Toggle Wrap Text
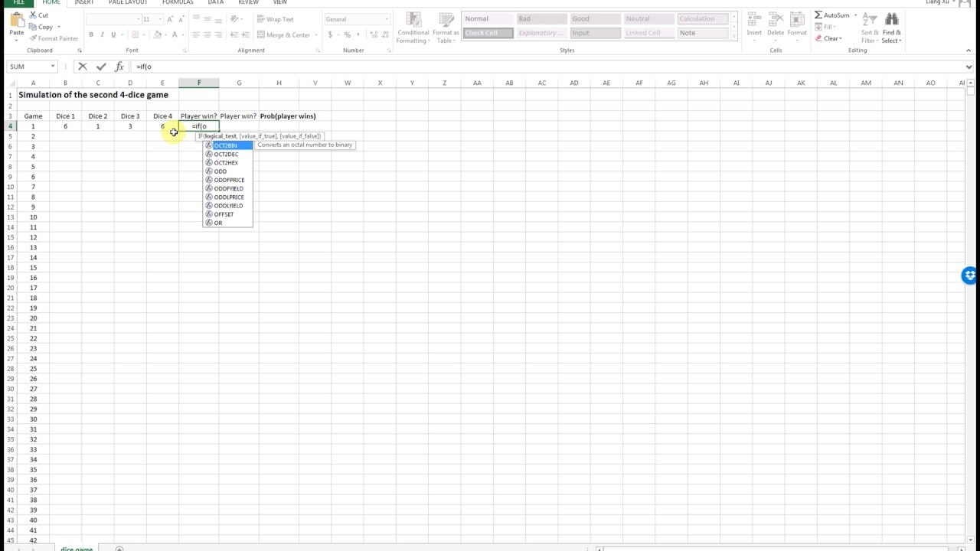This screenshot has width=980, height=551. click(x=275, y=19)
